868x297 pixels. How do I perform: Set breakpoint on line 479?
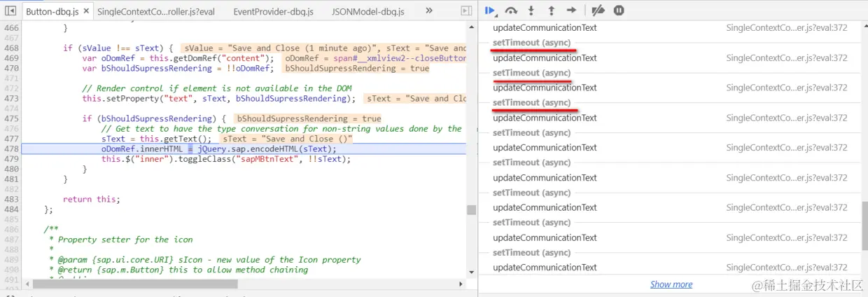(10, 159)
